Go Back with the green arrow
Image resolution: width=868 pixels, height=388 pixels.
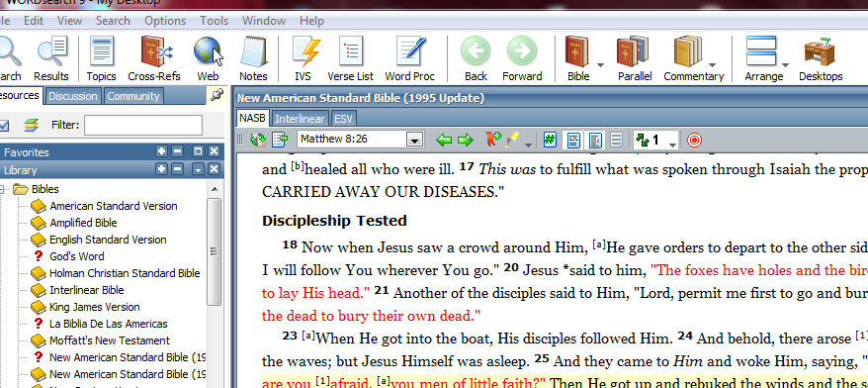(x=476, y=58)
